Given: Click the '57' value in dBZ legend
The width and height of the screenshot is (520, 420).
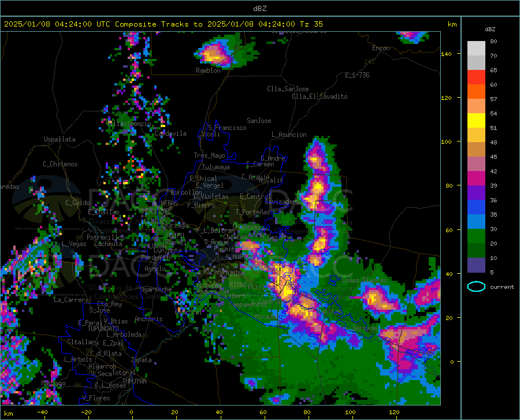Looking at the screenshot, I should pyautogui.click(x=493, y=99).
